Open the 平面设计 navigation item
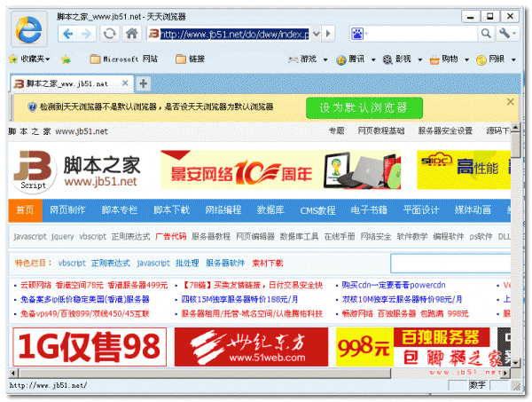The width and height of the screenshot is (532, 402). (421, 210)
